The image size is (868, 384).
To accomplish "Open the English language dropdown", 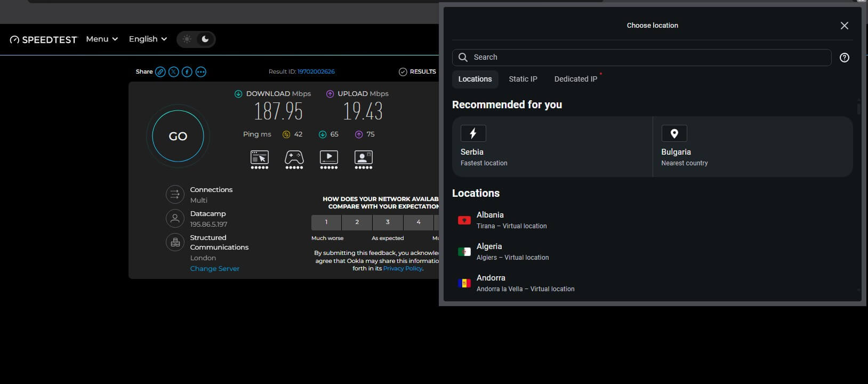I will [x=148, y=39].
